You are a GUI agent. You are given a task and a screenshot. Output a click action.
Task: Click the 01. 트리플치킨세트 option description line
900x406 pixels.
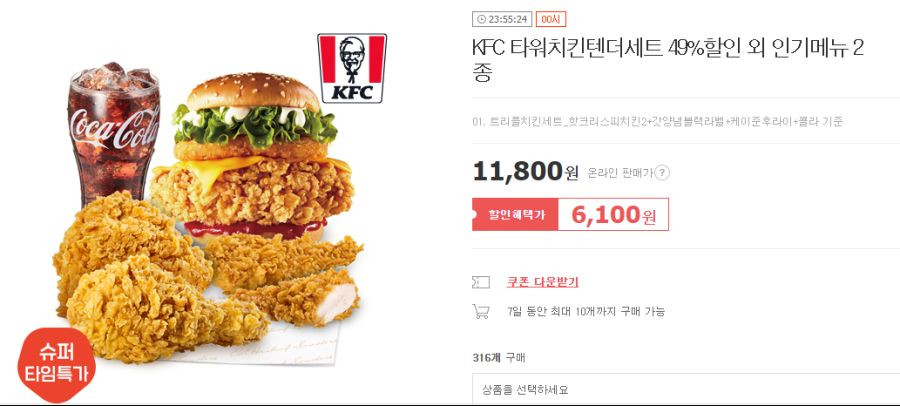click(657, 122)
